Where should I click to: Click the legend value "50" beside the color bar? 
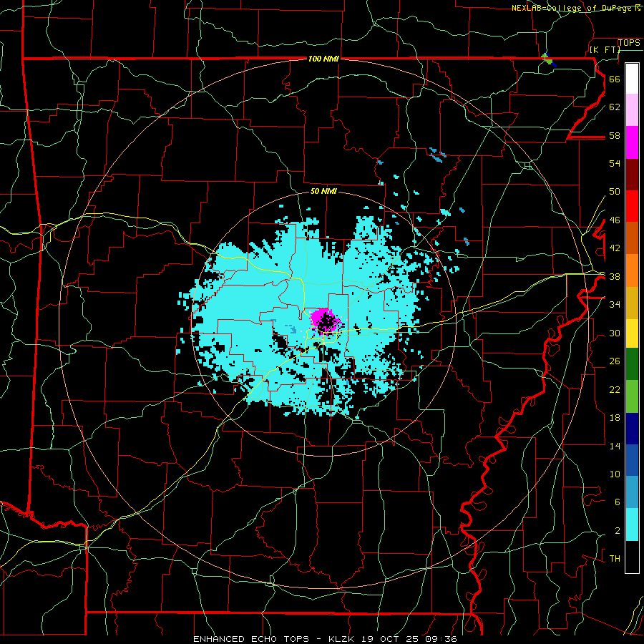pos(615,191)
